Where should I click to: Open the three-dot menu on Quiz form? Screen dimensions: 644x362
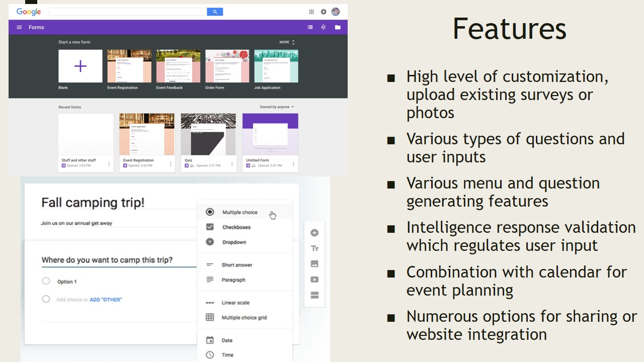click(x=232, y=164)
